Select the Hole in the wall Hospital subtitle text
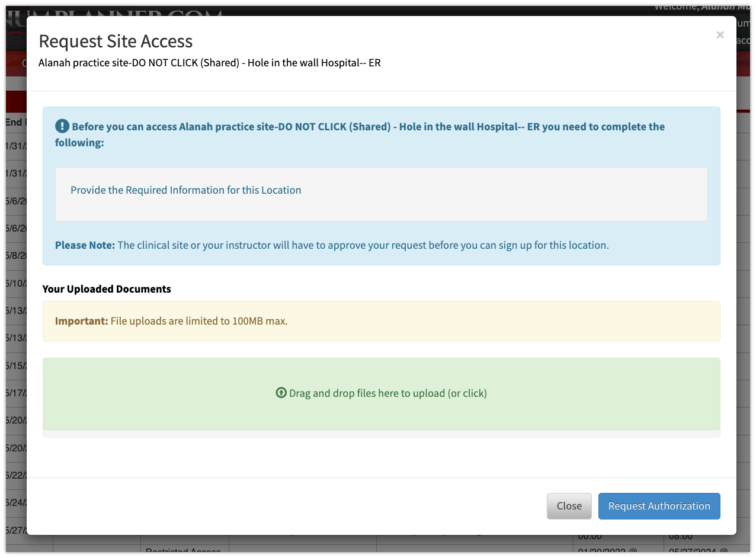 pyautogui.click(x=210, y=62)
